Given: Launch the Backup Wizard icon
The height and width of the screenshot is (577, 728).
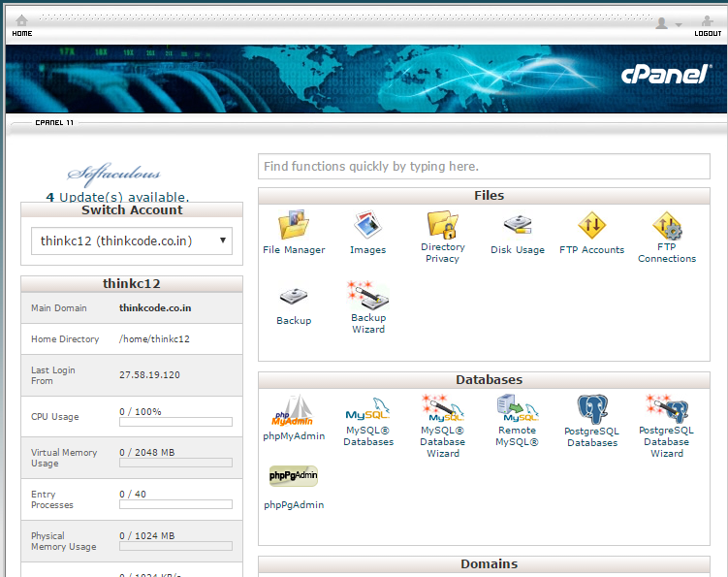Looking at the screenshot, I should coord(368,295).
